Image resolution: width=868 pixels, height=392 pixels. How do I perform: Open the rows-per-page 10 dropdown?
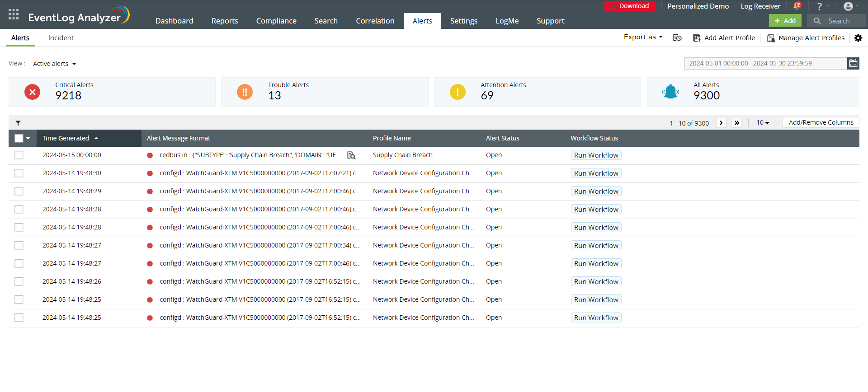tap(763, 123)
